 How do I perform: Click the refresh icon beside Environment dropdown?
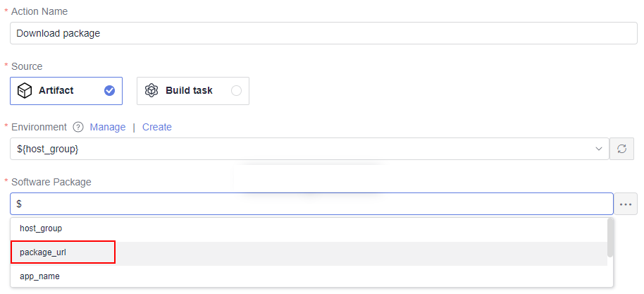(622, 149)
